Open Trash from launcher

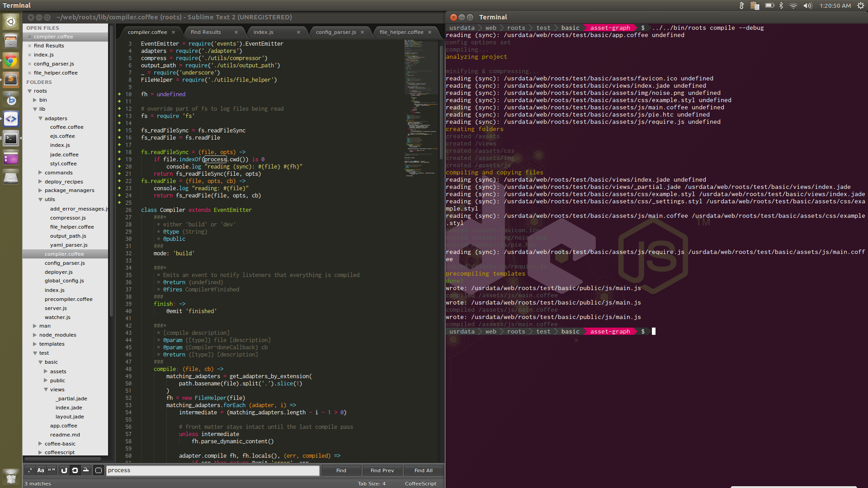coord(11,476)
